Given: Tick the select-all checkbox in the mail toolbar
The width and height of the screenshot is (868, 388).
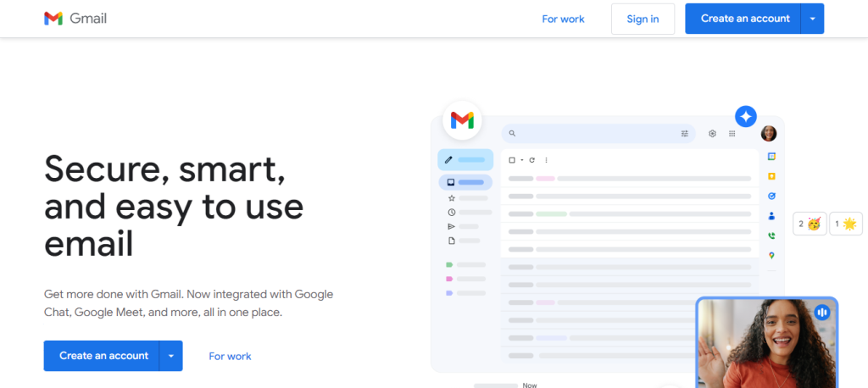Looking at the screenshot, I should [x=511, y=160].
